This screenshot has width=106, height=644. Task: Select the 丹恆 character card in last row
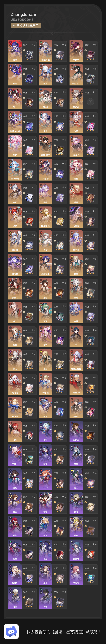(53, 598)
